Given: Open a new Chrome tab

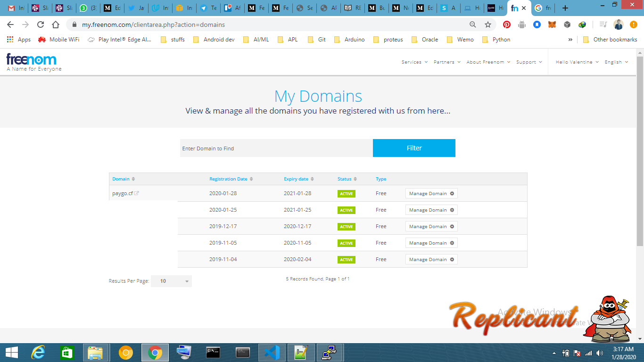Looking at the screenshot, I should 565,8.
